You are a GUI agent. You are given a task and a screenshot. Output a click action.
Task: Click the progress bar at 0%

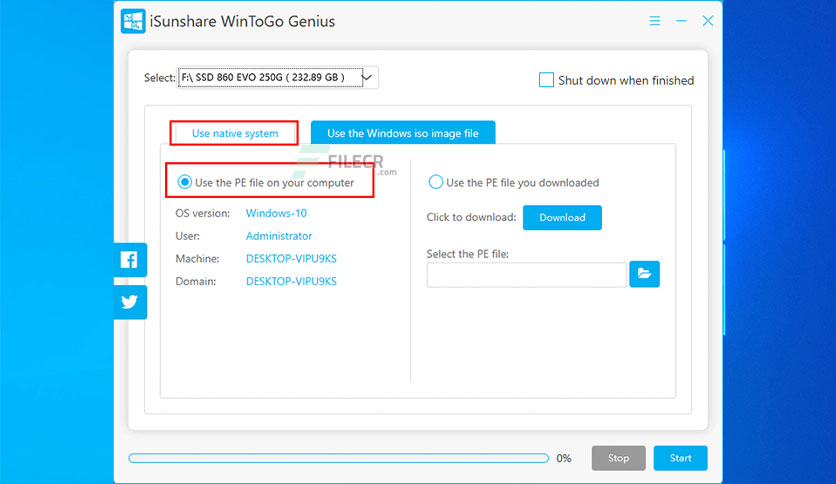[339, 458]
